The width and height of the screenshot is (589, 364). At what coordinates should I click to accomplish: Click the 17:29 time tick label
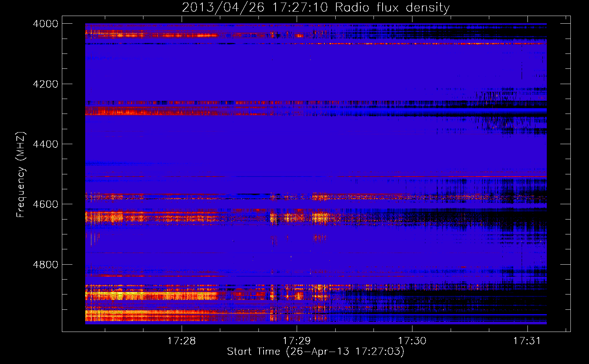[297, 341]
